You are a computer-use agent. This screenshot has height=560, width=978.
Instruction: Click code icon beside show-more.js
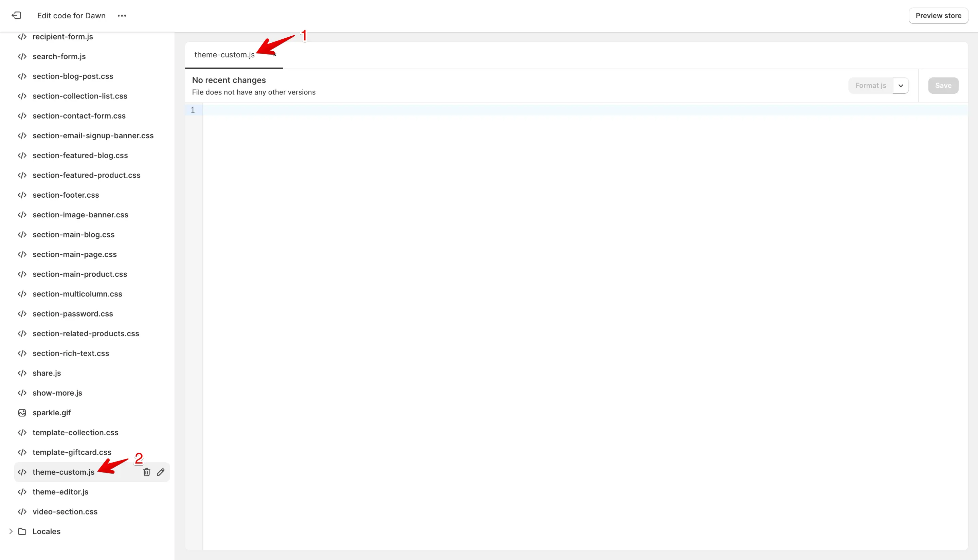pyautogui.click(x=22, y=393)
